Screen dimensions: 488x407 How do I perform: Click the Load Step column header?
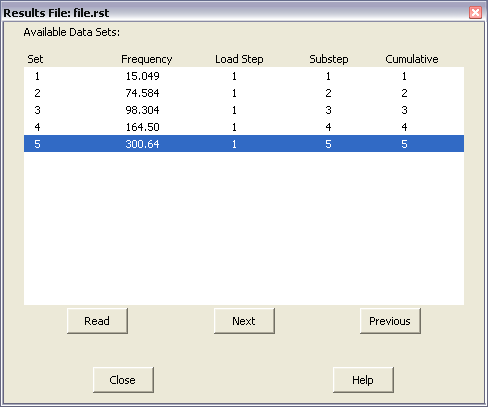239,59
